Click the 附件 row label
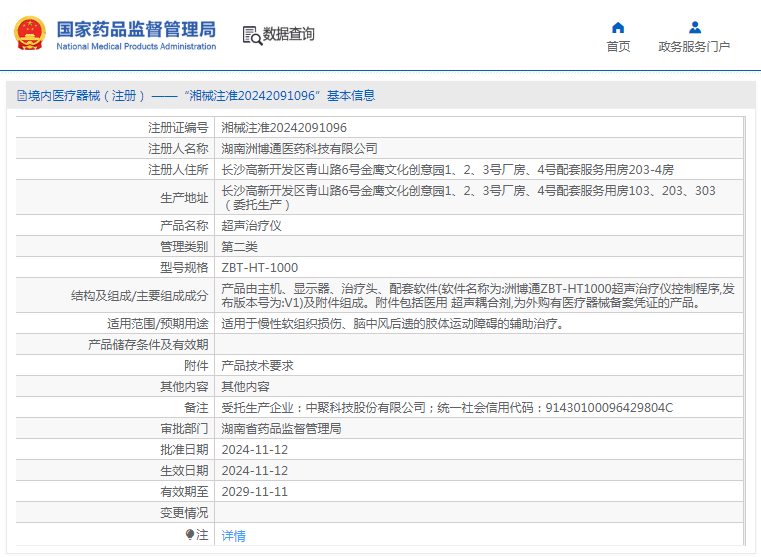This screenshot has width=761, height=557. [x=196, y=366]
